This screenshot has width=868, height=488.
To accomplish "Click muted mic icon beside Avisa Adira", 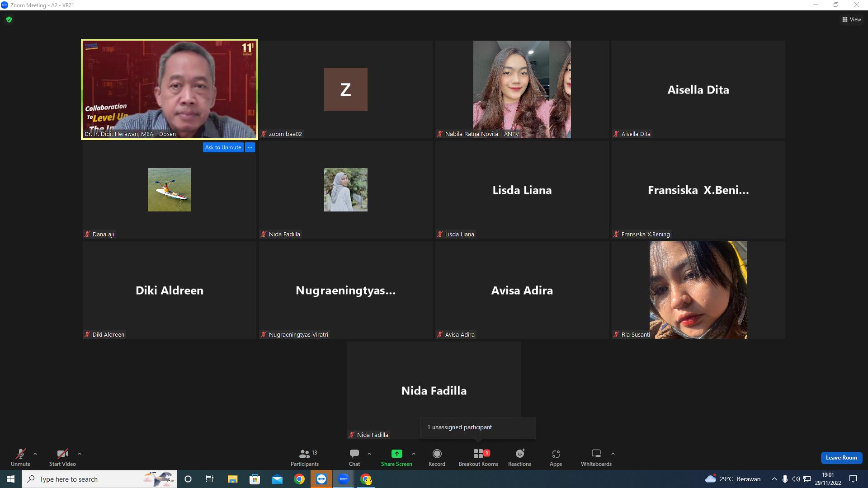I will tap(440, 334).
